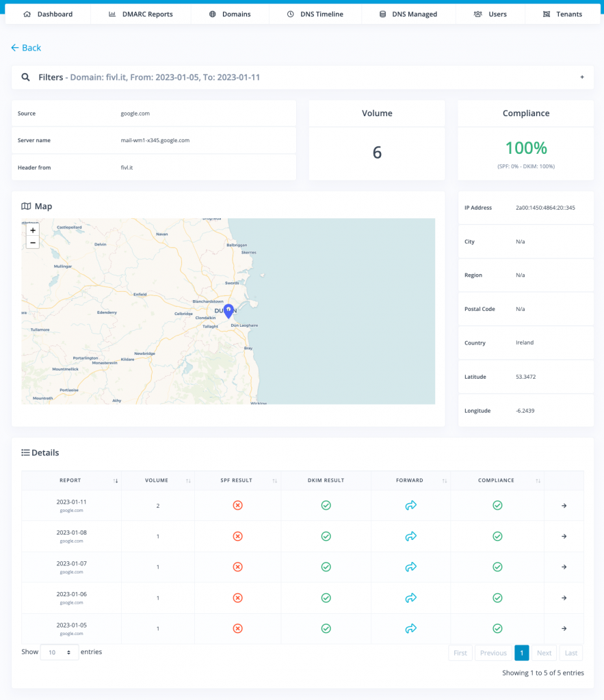Click DKIM pass icon in 2023-01-05 row

point(326,629)
